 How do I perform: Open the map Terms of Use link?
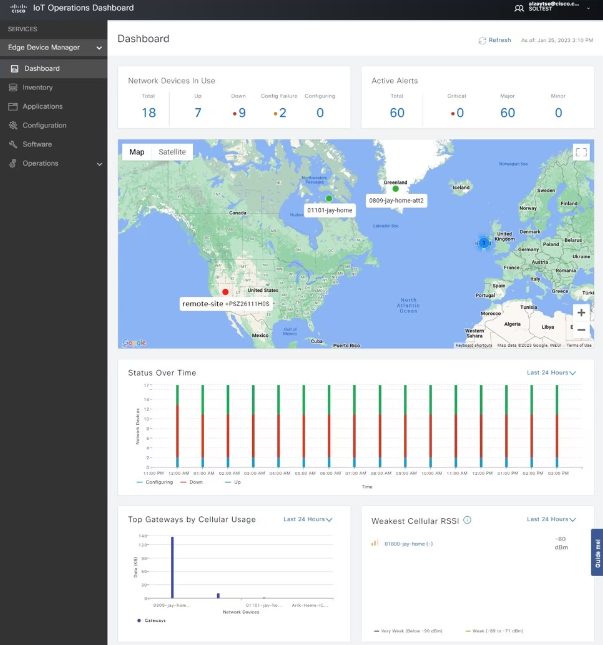tap(579, 345)
